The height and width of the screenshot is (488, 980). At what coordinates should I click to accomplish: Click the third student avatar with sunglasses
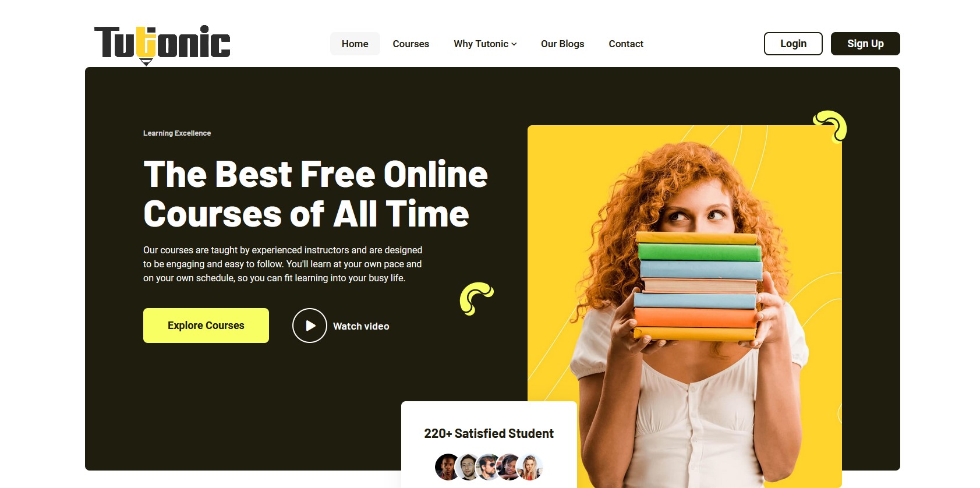(488, 467)
